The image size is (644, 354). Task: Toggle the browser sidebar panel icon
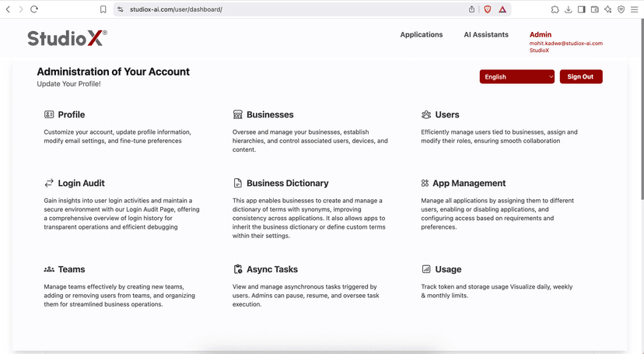click(x=581, y=9)
